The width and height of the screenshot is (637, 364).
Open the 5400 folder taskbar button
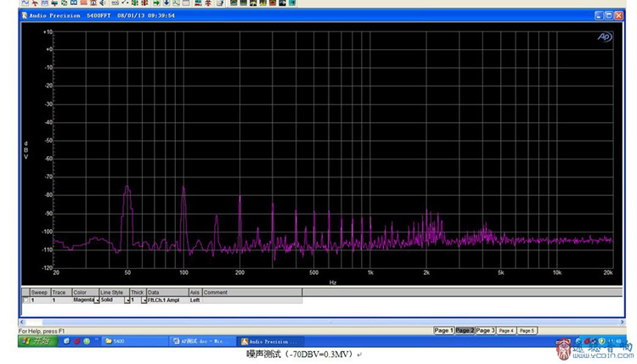(x=134, y=341)
